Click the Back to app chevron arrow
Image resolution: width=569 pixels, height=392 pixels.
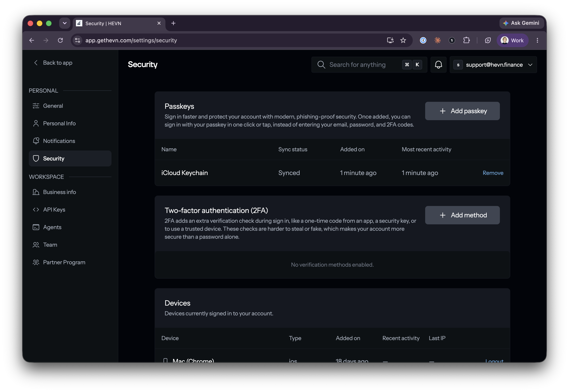[x=36, y=63]
